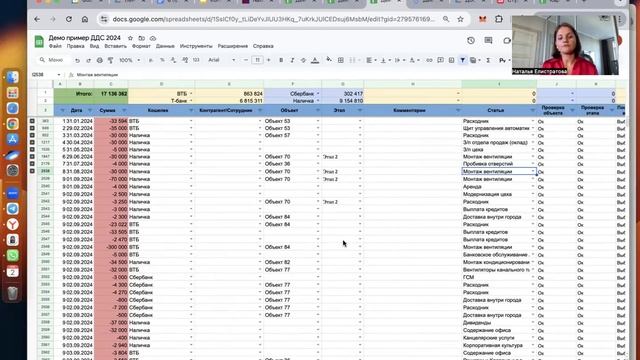Viewport: 640px width, 360px height.
Task: Open the Файл menu
Action: pyautogui.click(x=55, y=46)
